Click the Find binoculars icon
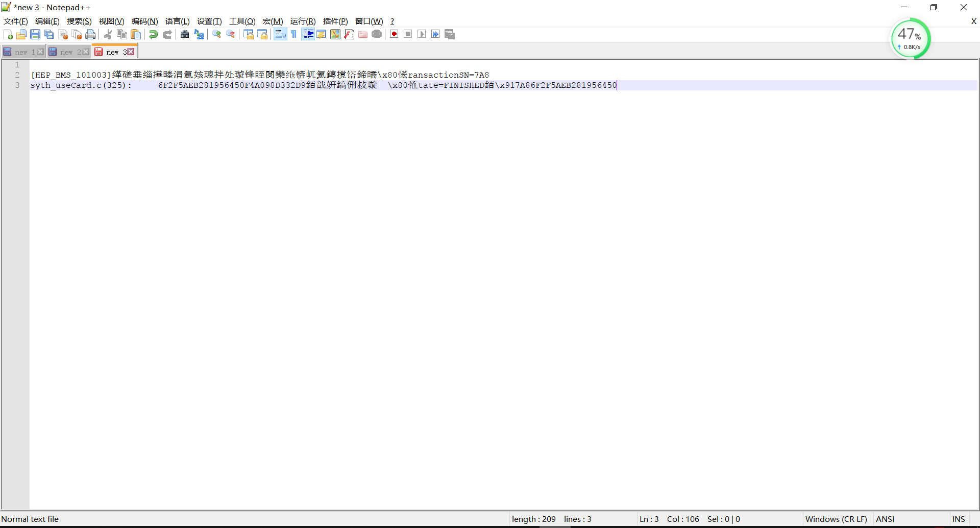The height and width of the screenshot is (528, 980). coord(185,34)
